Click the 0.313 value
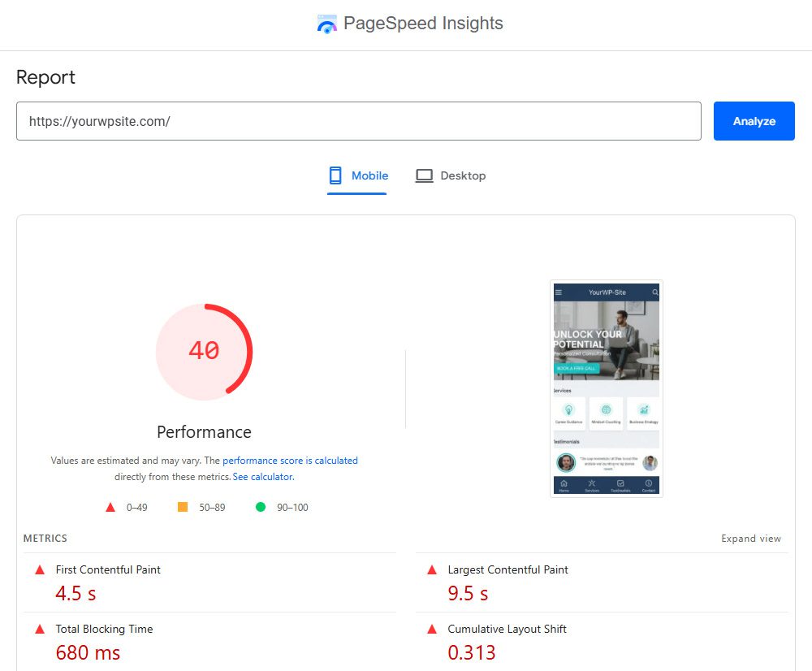812x671 pixels. [x=472, y=653]
